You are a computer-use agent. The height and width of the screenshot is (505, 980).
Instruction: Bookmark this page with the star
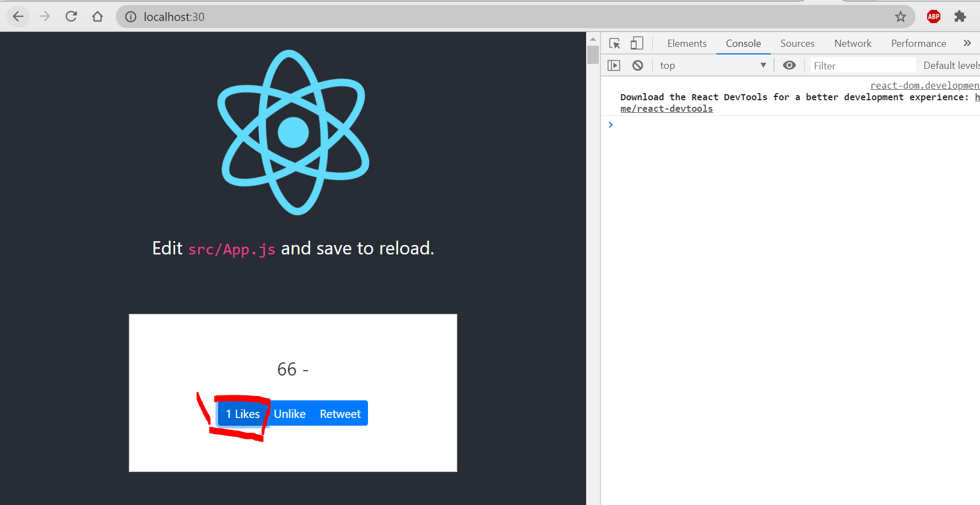[x=901, y=17]
